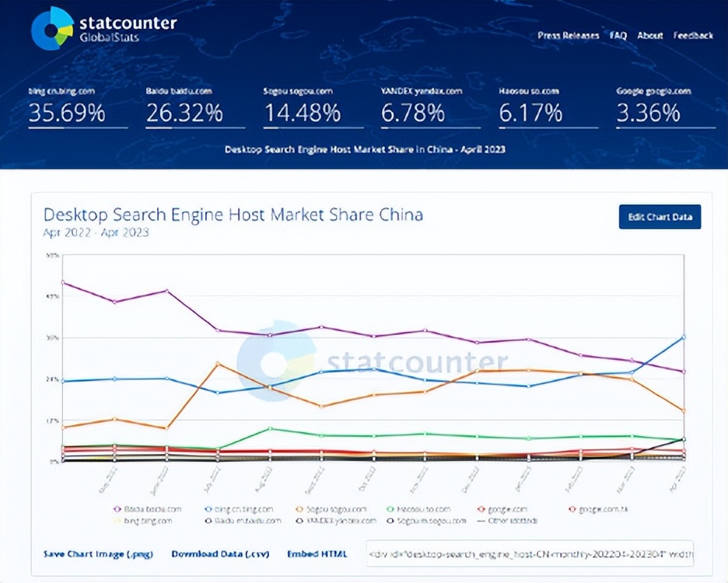Image resolution: width=728 pixels, height=583 pixels.
Task: Go to the About page
Action: click(x=650, y=36)
